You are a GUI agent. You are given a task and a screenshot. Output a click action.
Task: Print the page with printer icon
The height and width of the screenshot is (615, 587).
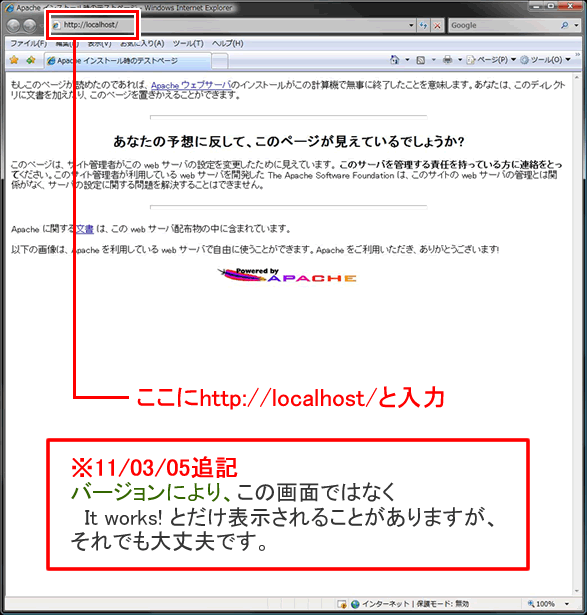tap(447, 60)
